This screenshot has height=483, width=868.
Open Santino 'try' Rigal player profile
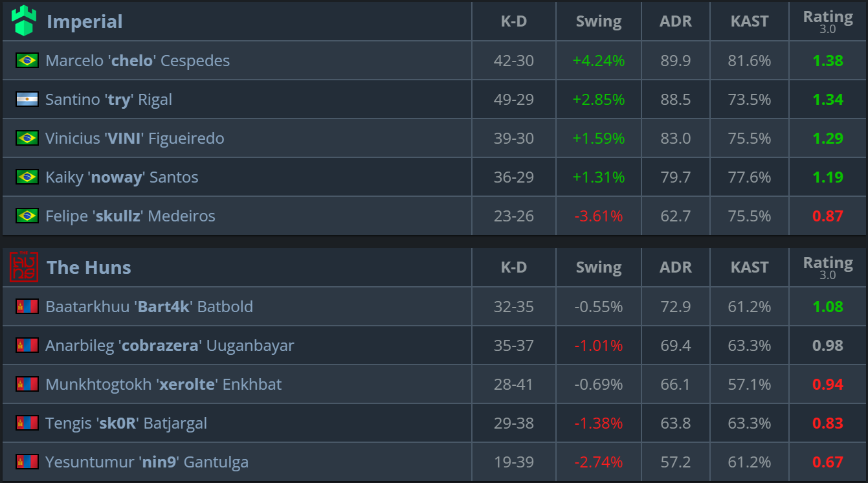(x=109, y=100)
